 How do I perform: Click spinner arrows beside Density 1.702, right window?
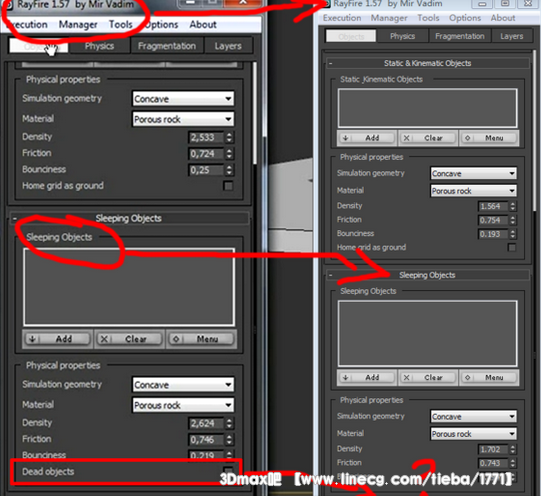click(x=513, y=449)
